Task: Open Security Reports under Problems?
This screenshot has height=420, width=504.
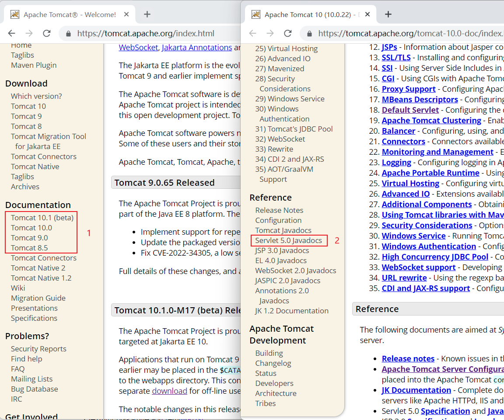Action: coord(38,349)
